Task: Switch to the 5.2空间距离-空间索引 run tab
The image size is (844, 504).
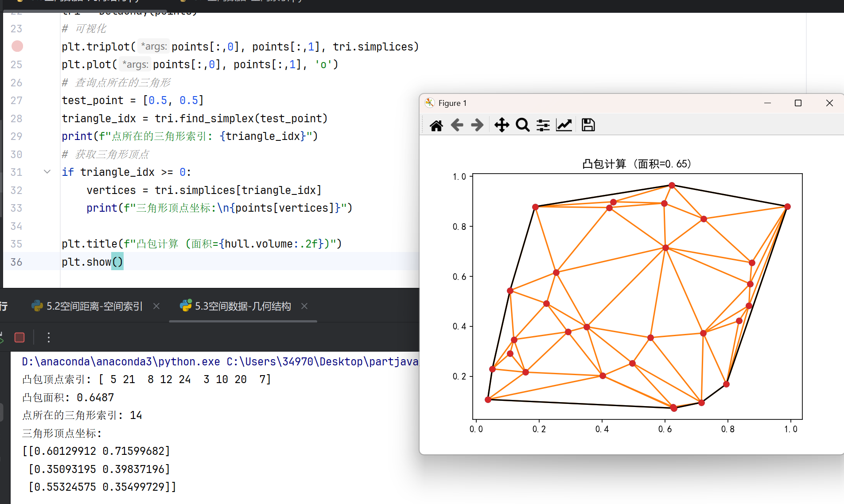Action: coord(87,306)
